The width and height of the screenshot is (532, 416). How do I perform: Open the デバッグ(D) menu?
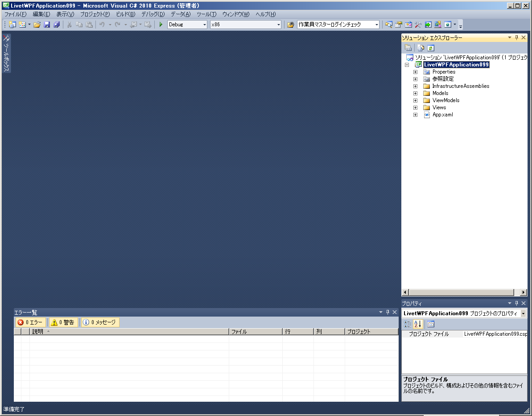(153, 14)
